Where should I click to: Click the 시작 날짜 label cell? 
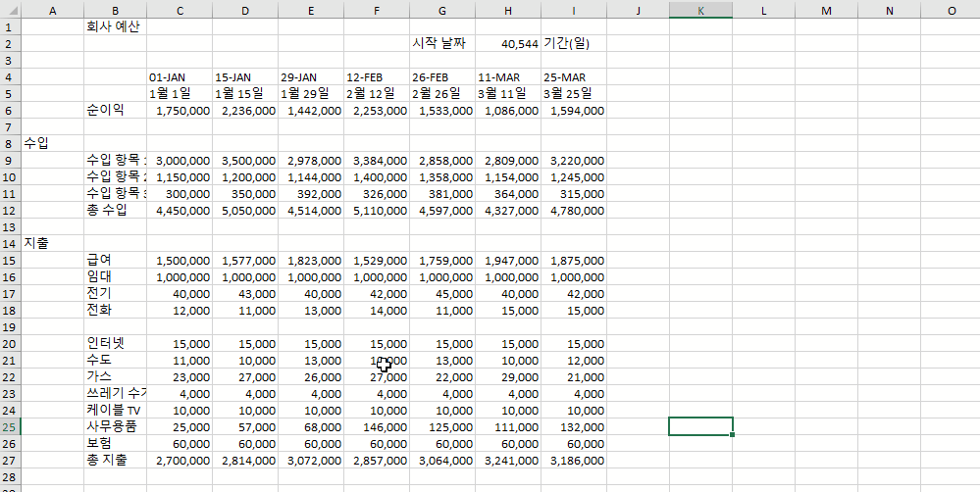[442, 44]
